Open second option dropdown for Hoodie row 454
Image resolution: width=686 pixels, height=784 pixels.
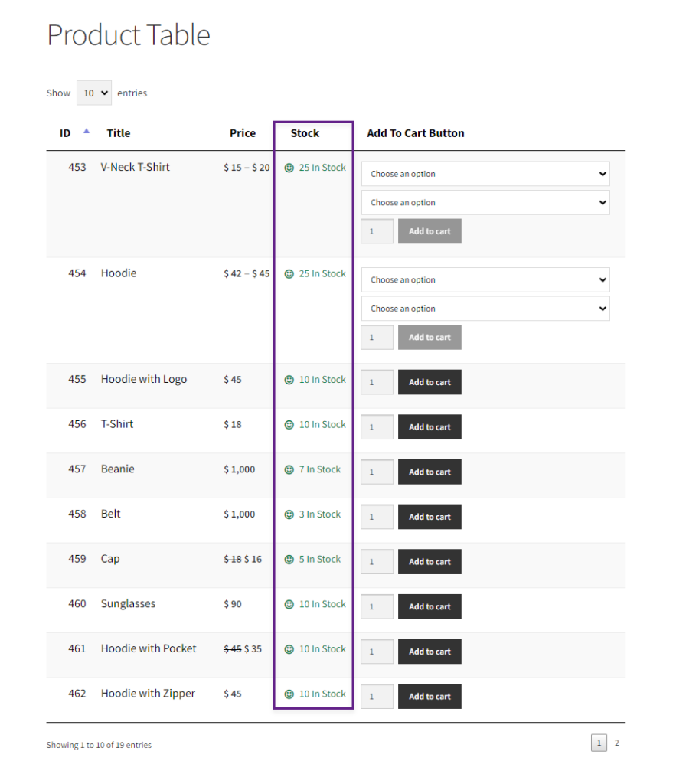485,309
